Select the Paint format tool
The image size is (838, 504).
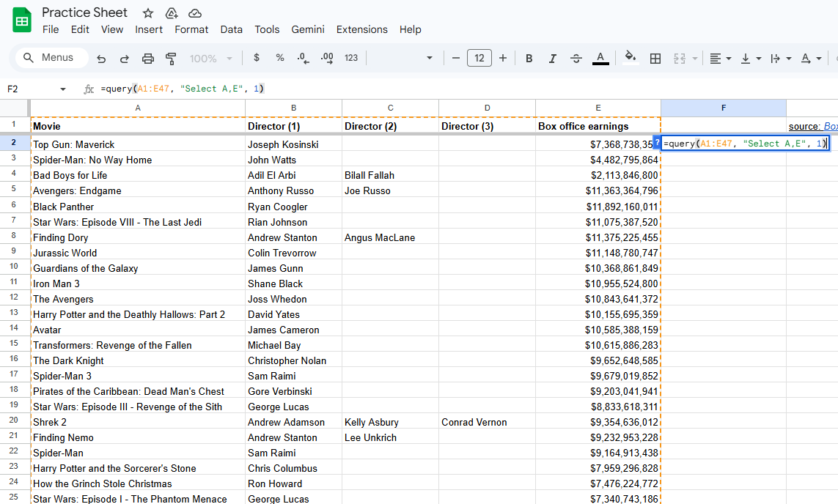point(171,57)
